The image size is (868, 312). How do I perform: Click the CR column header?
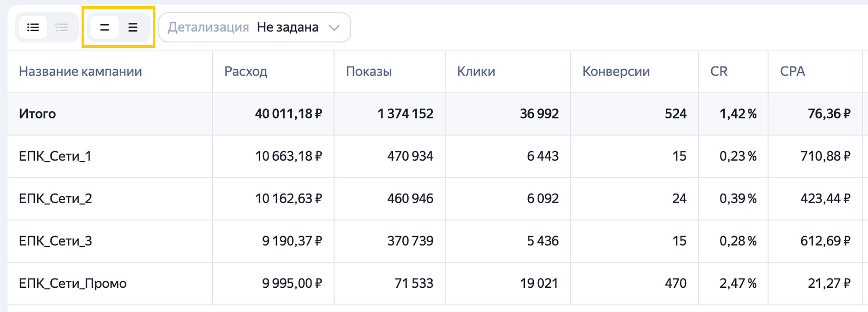pyautogui.click(x=719, y=71)
